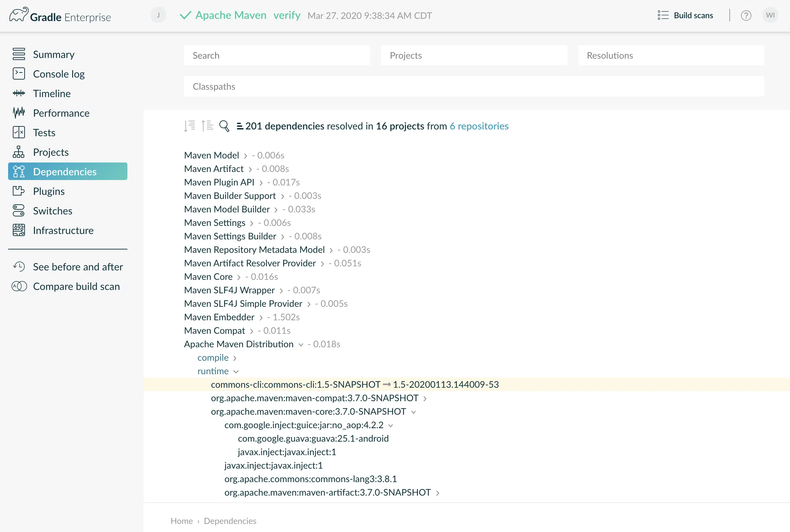Select the commons-cli:1.5-SNAPSHOT dependency row
This screenshot has height=532, width=790.
[466, 384]
